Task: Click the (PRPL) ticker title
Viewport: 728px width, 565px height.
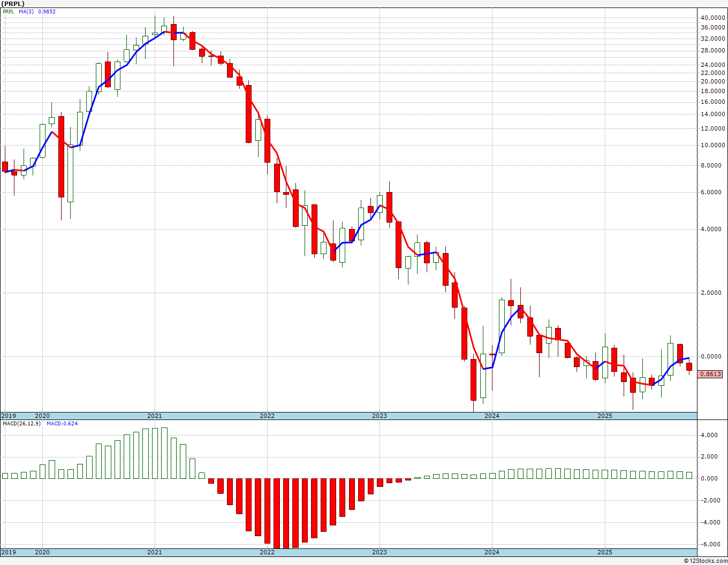Action: point(13,4)
